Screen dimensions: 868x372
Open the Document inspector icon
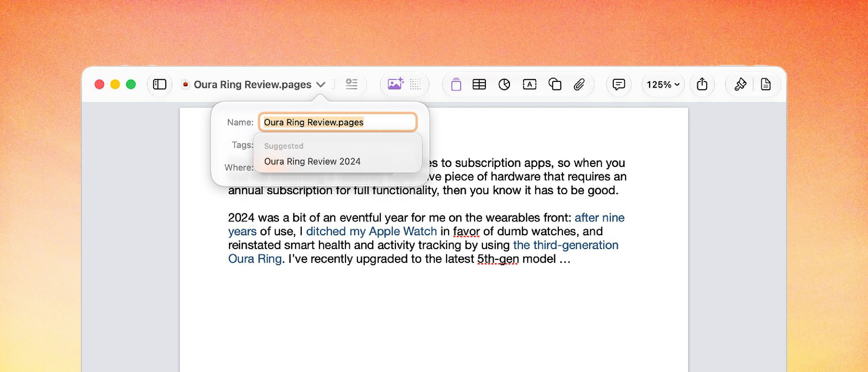(x=766, y=84)
